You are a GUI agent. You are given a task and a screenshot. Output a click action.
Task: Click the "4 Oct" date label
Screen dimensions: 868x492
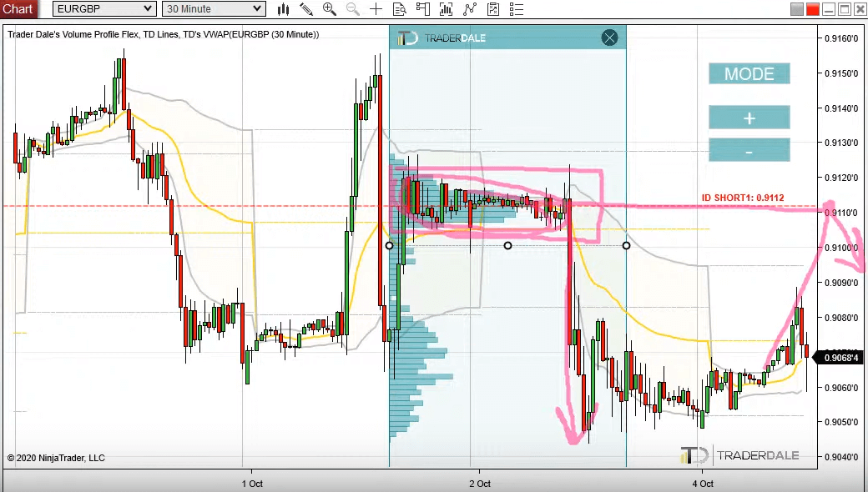[x=703, y=484]
